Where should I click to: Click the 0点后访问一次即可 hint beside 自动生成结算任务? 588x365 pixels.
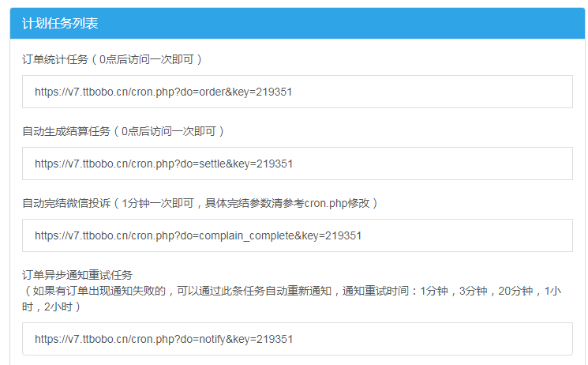(169, 131)
